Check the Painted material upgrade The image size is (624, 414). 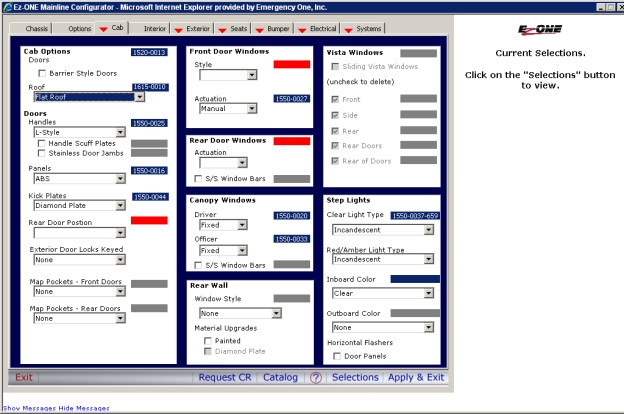tap(207, 341)
